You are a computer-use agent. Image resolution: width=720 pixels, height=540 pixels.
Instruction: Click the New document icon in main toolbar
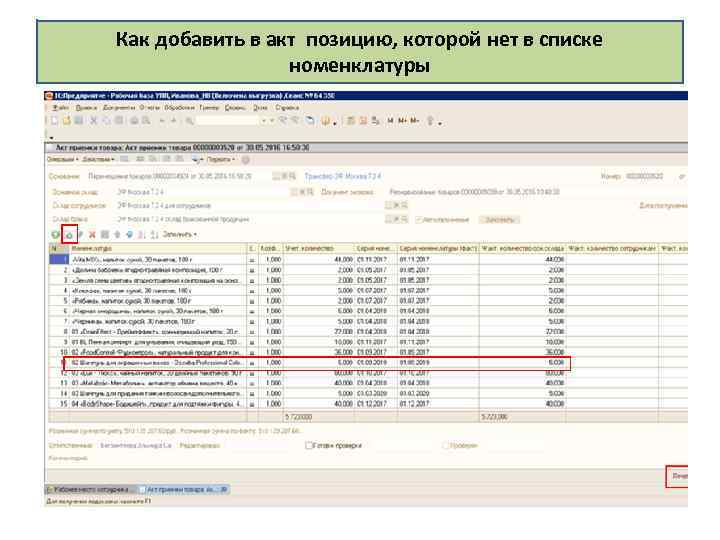point(55,121)
